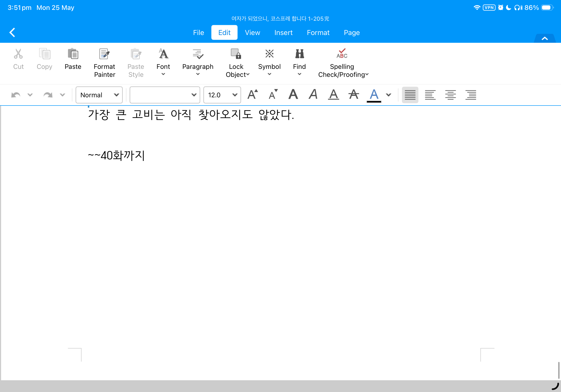Tap the bottom-right corner curl icon
Image resolution: width=561 pixels, height=392 pixels.
[555, 386]
